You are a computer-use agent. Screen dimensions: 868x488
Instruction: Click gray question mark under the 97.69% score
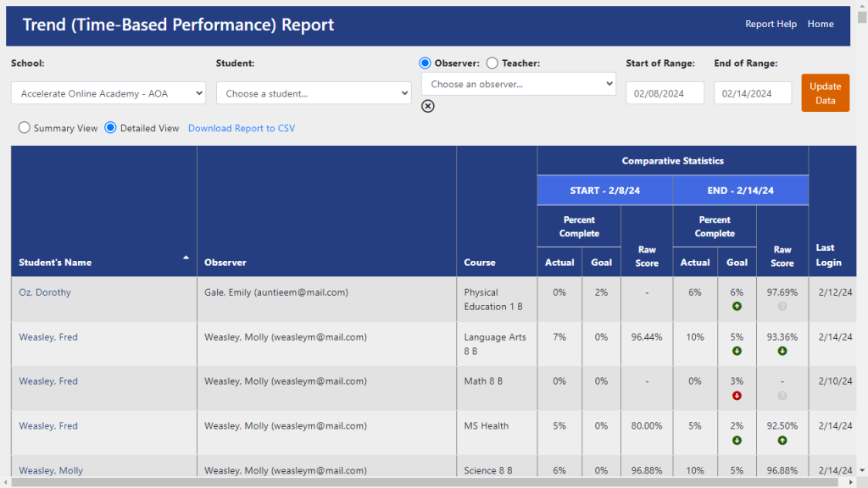tap(782, 306)
